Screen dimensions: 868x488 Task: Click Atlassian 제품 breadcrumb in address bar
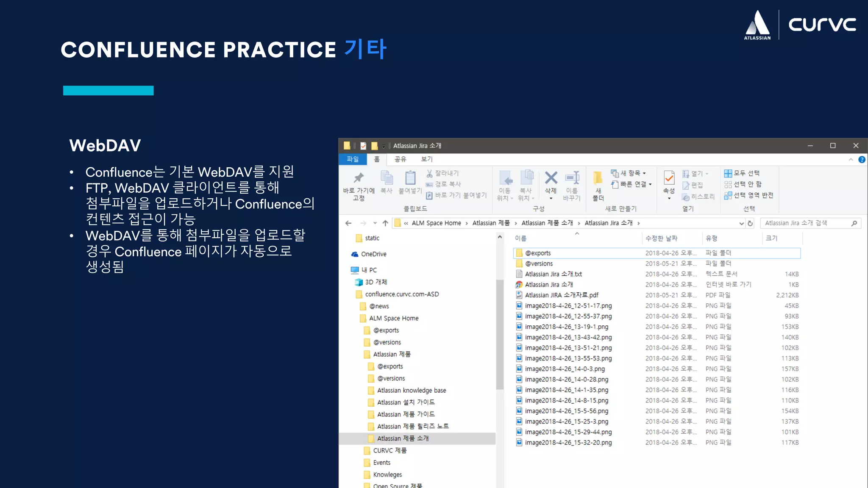click(491, 223)
